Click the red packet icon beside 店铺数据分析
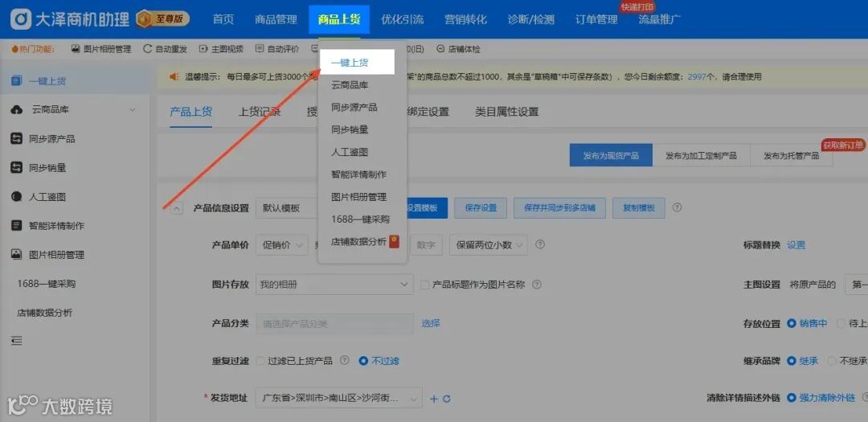The width and height of the screenshot is (868, 422). 394,241
